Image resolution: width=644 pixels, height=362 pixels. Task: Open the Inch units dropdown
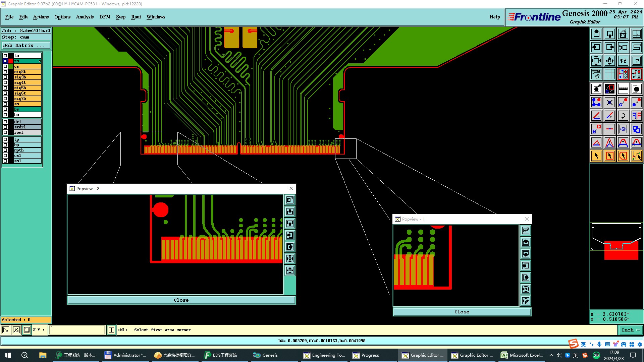coord(631,330)
